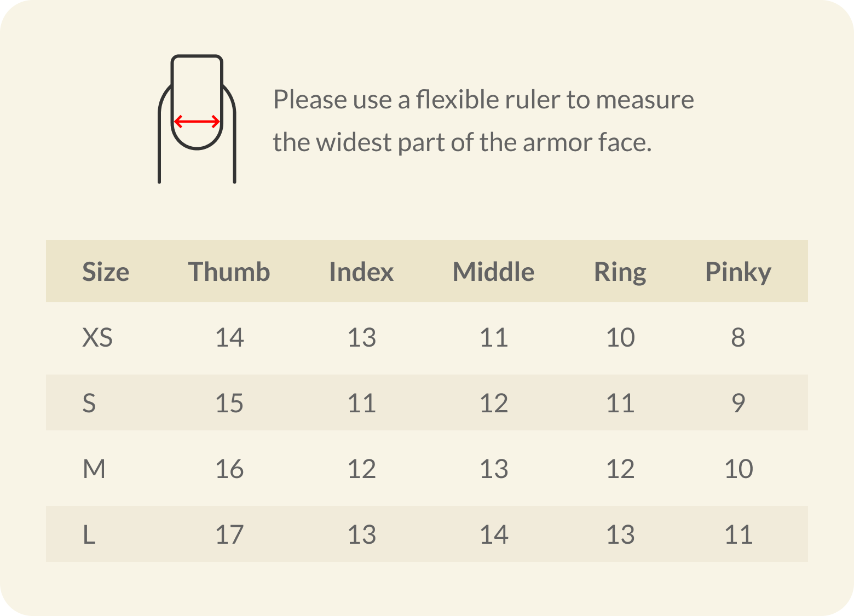Image resolution: width=854 pixels, height=616 pixels.
Task: Select the S thumb value 15
Action: [229, 403]
